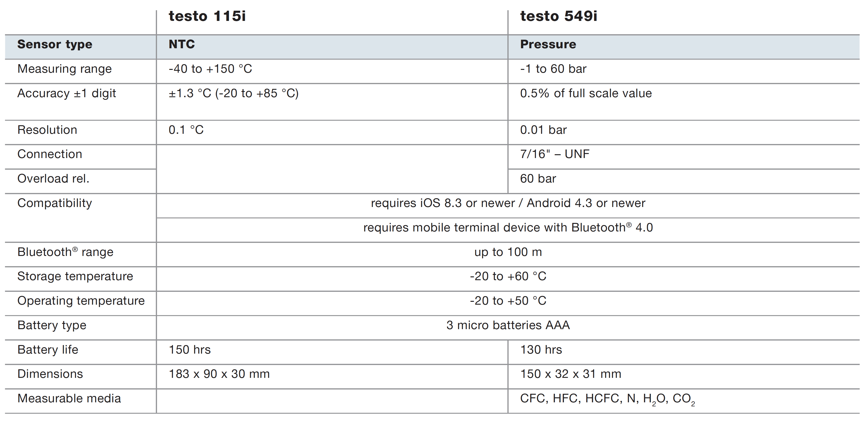The image size is (868, 423).
Task: Select the 150 x 32 x 31 mm dimensions
Action: coord(570,374)
